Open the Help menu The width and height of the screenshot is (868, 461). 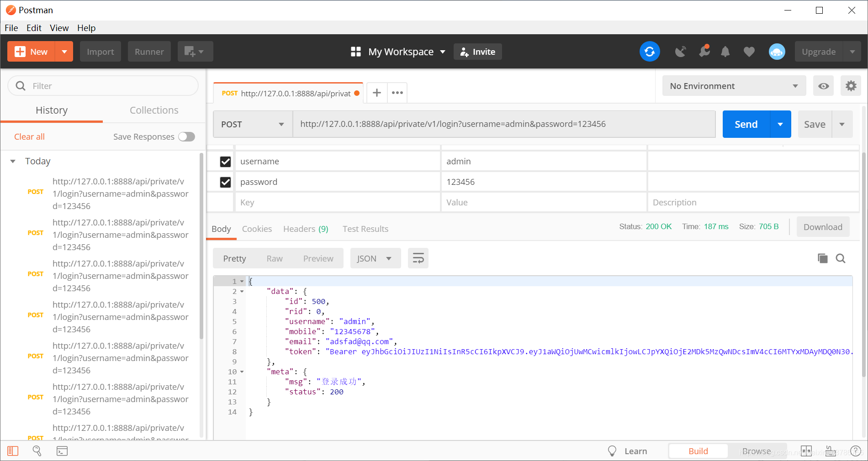[86, 28]
